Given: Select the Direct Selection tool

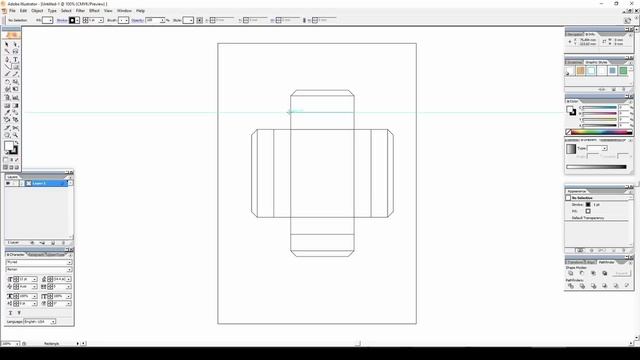Looking at the screenshot, I should 16,44.
